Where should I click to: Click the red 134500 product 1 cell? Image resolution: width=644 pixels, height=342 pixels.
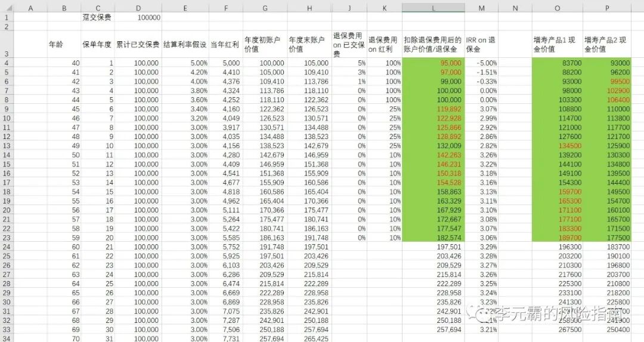[558, 146]
